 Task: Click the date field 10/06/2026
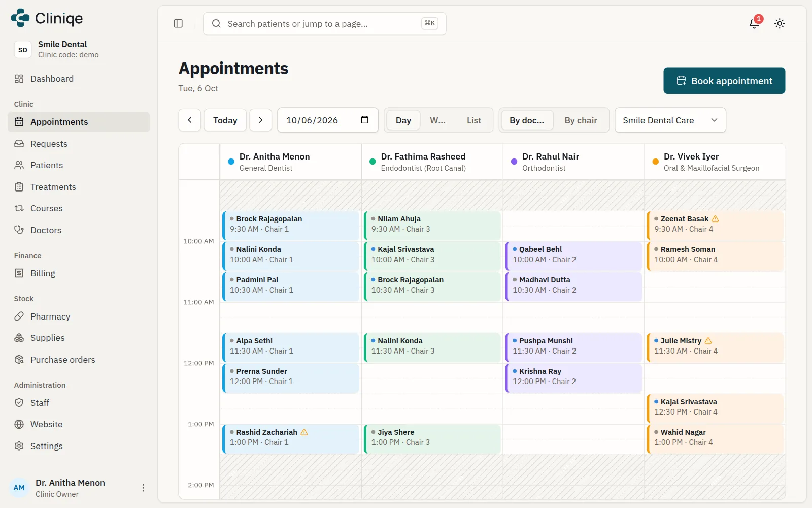328,120
